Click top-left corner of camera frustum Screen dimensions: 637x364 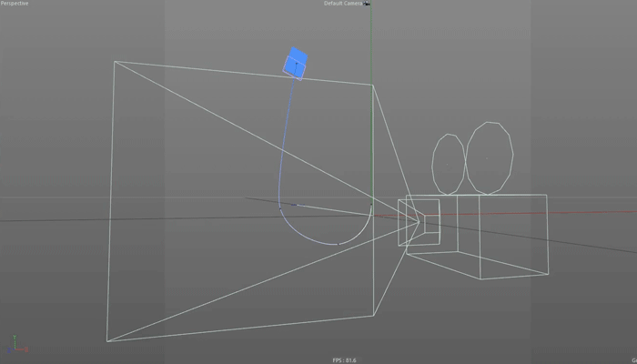pyautogui.click(x=115, y=62)
